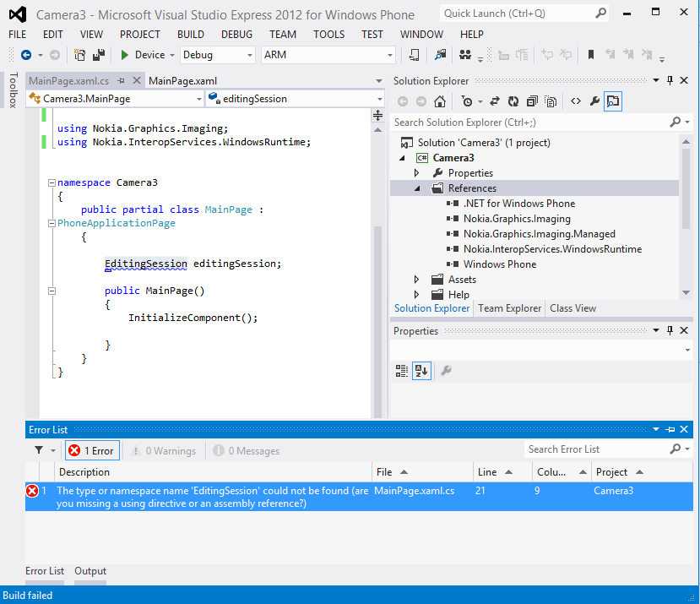This screenshot has width=700, height=604.
Task: Switch to the Output tab
Action: click(x=90, y=571)
